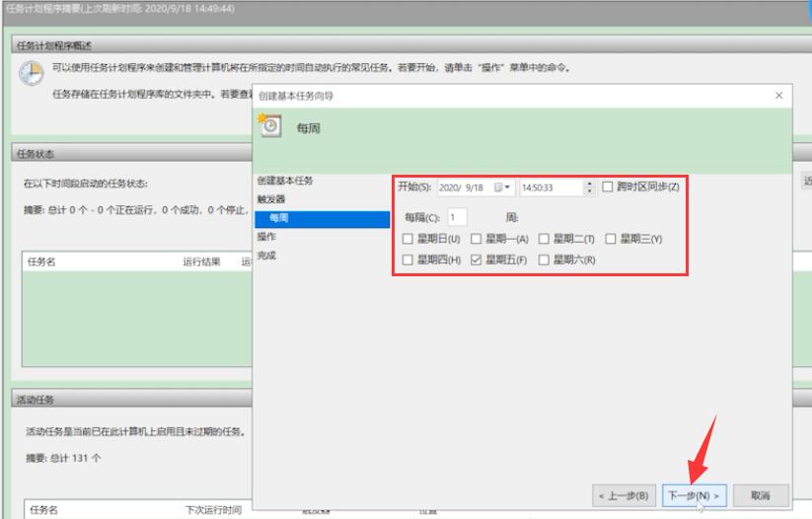
Task: Decrease the start time with down spinner
Action: click(x=589, y=191)
